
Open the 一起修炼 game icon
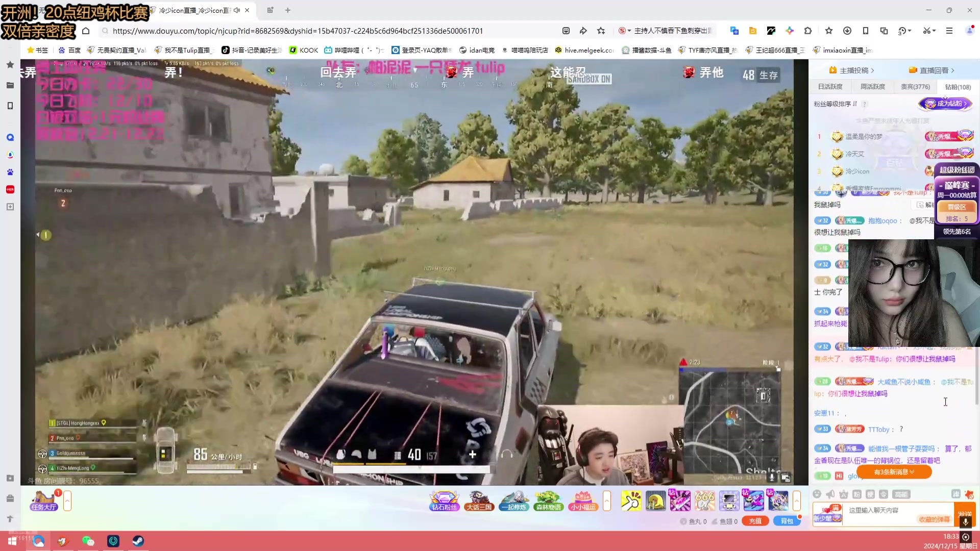(x=513, y=500)
